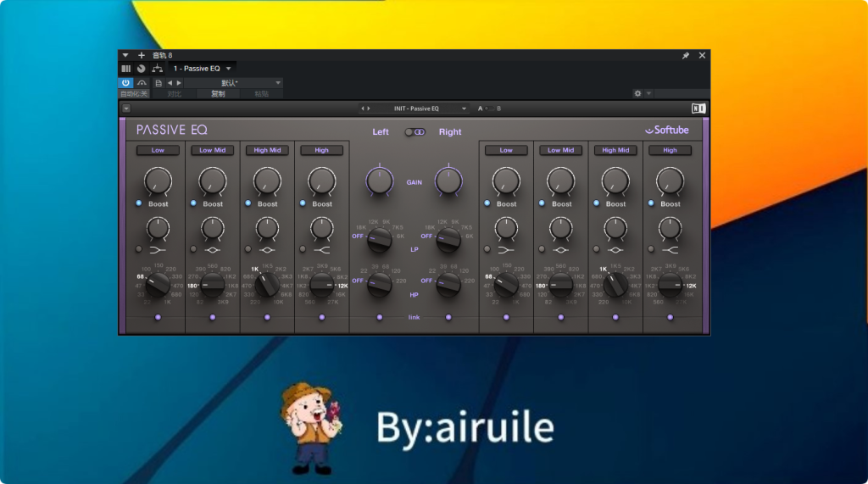The image size is (868, 484).
Task: Toggle the right channel Low band button
Action: 506,150
